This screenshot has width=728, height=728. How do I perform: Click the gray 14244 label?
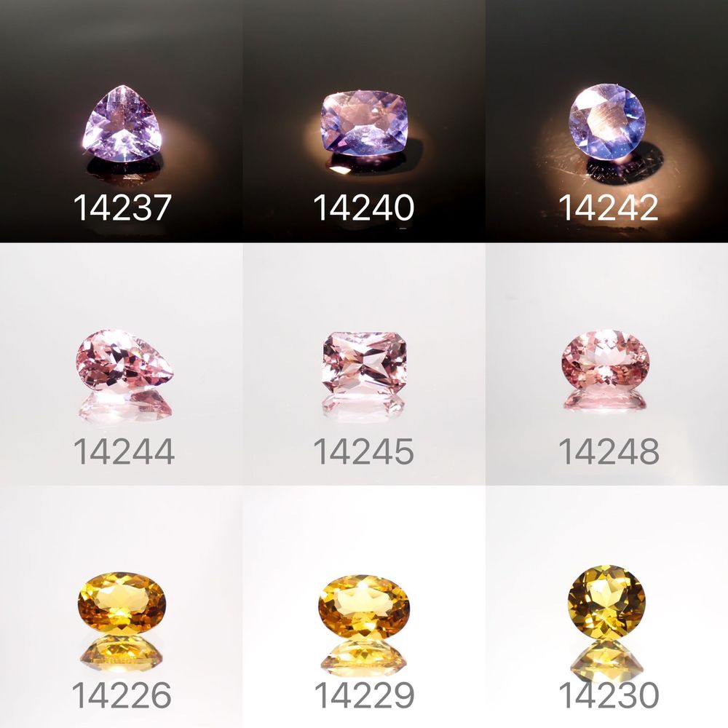pos(124,451)
